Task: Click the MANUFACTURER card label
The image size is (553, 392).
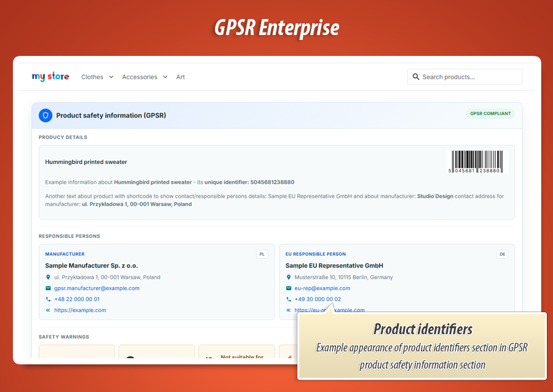Action: pos(65,254)
